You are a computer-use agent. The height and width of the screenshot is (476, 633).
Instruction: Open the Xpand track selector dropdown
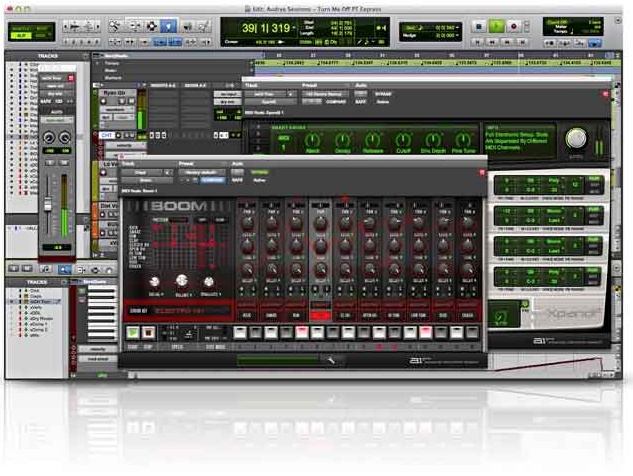pyautogui.click(x=267, y=94)
